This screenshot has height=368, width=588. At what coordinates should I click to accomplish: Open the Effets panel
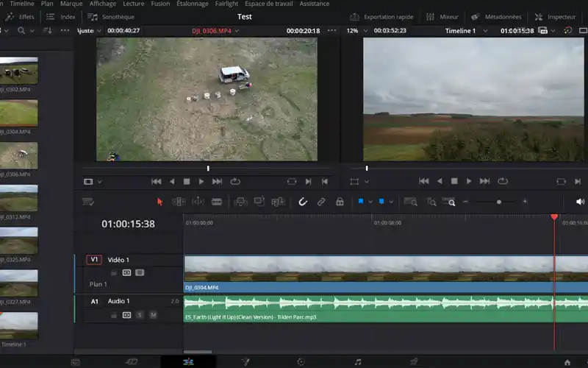click(20, 17)
